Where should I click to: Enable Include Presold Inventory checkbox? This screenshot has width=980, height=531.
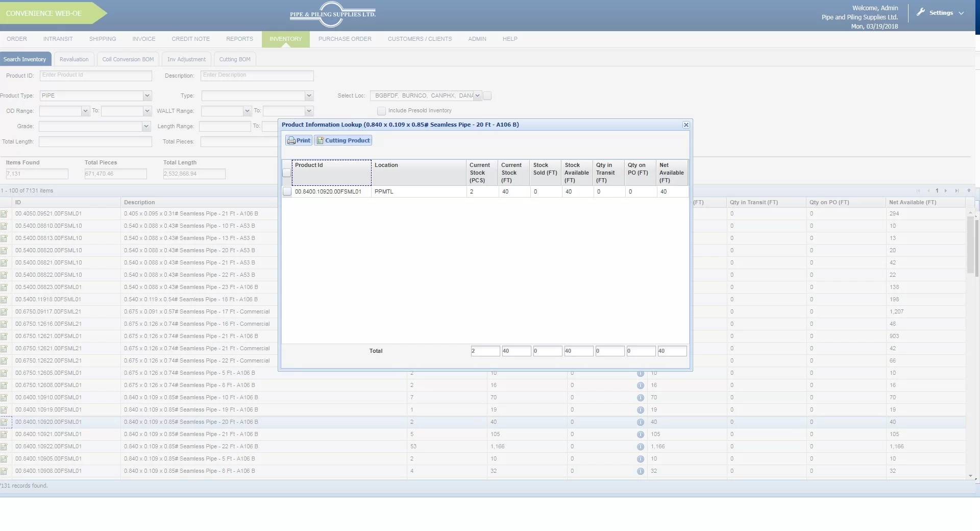[381, 111]
